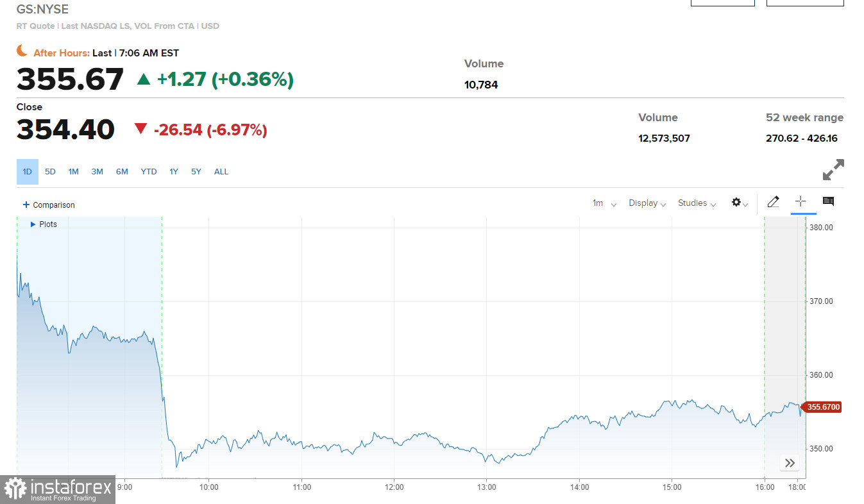Click the 11:00 time axis label

click(x=301, y=487)
